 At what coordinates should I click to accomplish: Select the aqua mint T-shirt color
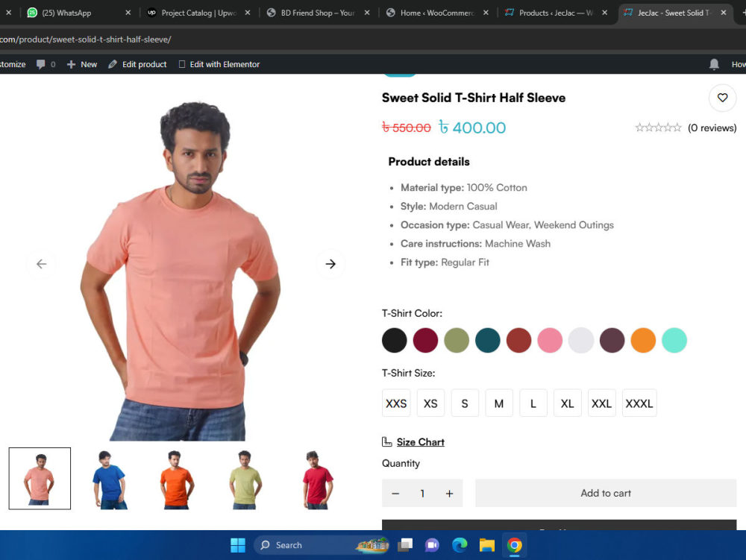pyautogui.click(x=674, y=340)
